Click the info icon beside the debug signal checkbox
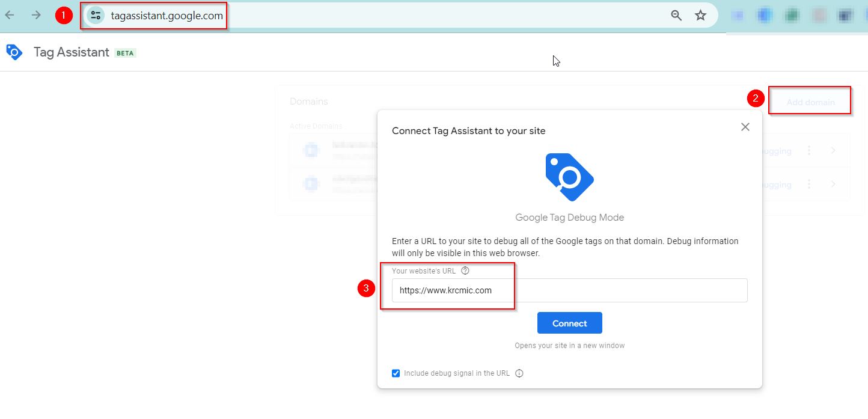Viewport: 868px width, 419px height. (x=519, y=373)
